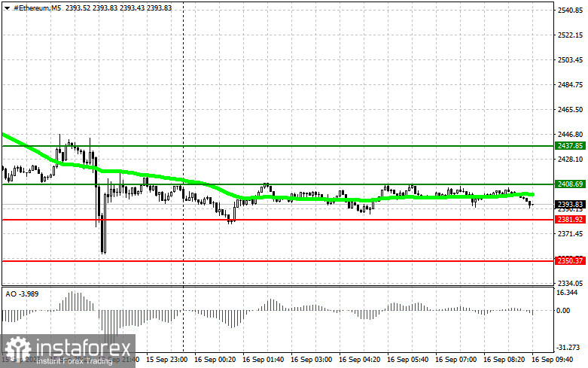This screenshot has height=368, width=588.
Task: Click the instaforex watermark text
Action: pos(84,348)
